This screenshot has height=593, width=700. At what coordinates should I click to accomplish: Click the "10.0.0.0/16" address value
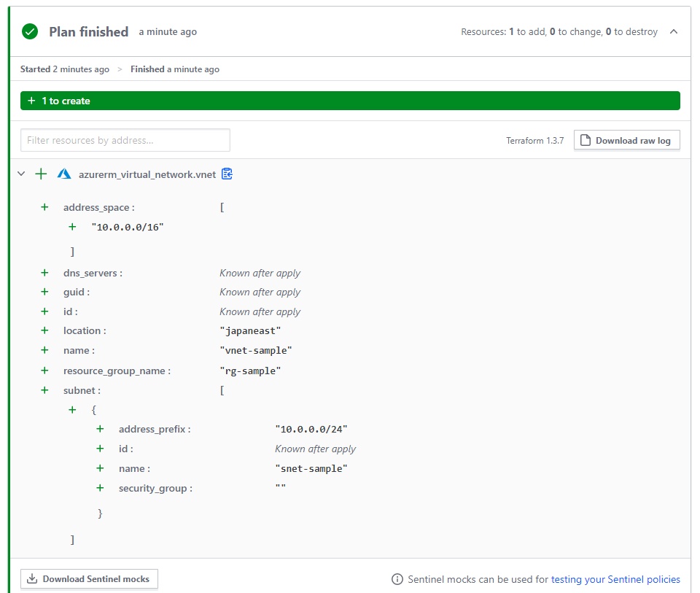pos(128,228)
